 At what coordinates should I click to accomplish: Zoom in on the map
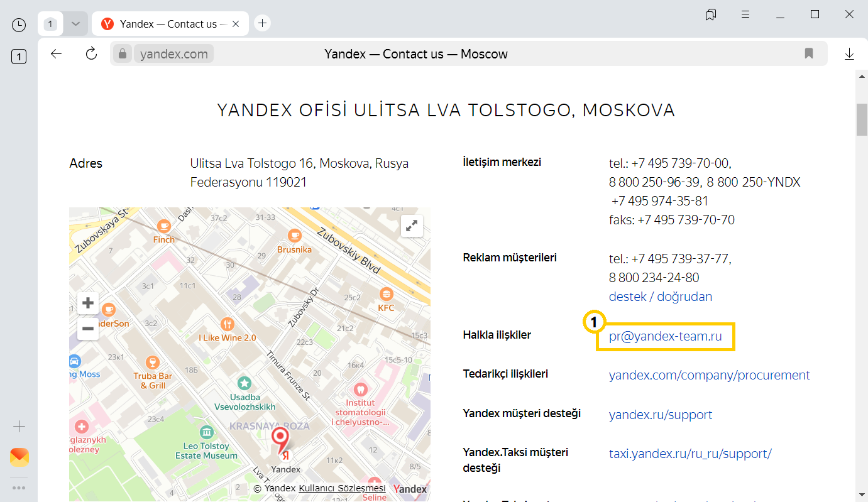(88, 303)
